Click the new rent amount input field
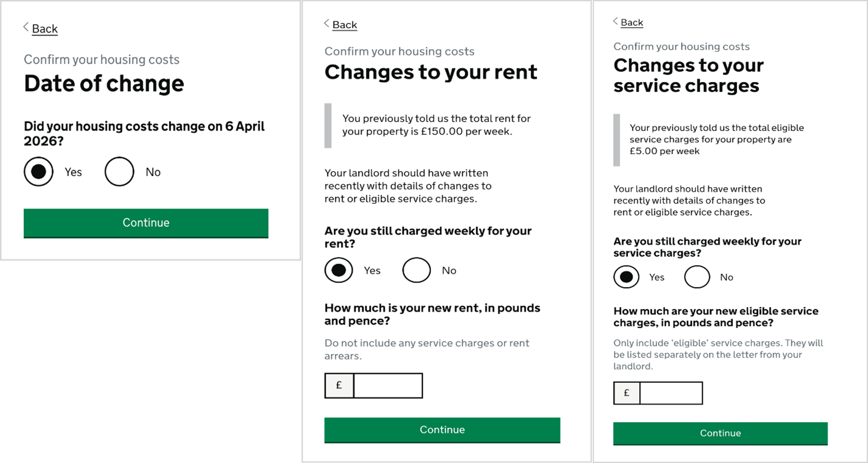This screenshot has height=463, width=868. 388,385
